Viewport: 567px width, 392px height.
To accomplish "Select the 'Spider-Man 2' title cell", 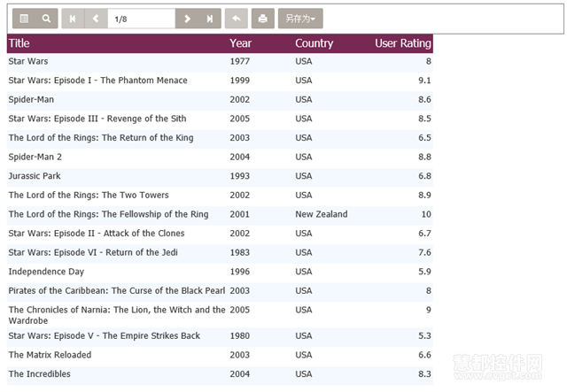I will click(x=35, y=158).
